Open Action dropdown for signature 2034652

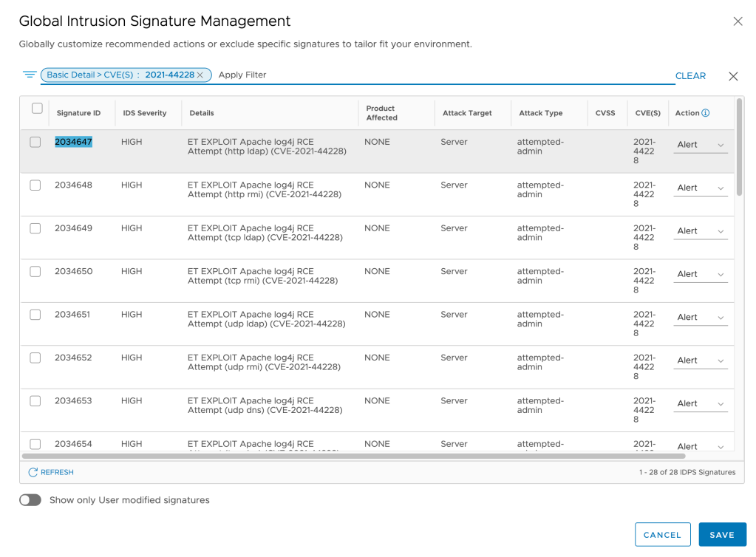[x=701, y=360]
